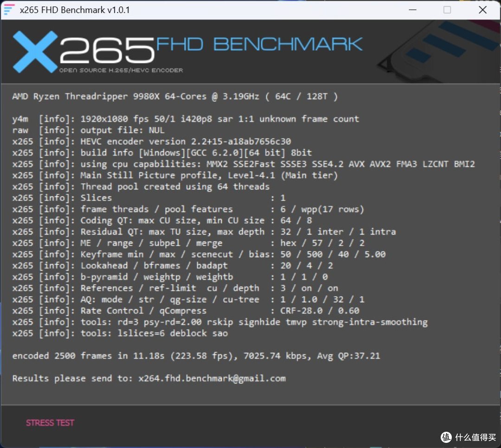The image size is (501, 448).
Task: Click the 'Residual QT: max TU size' line
Action: click(x=204, y=232)
